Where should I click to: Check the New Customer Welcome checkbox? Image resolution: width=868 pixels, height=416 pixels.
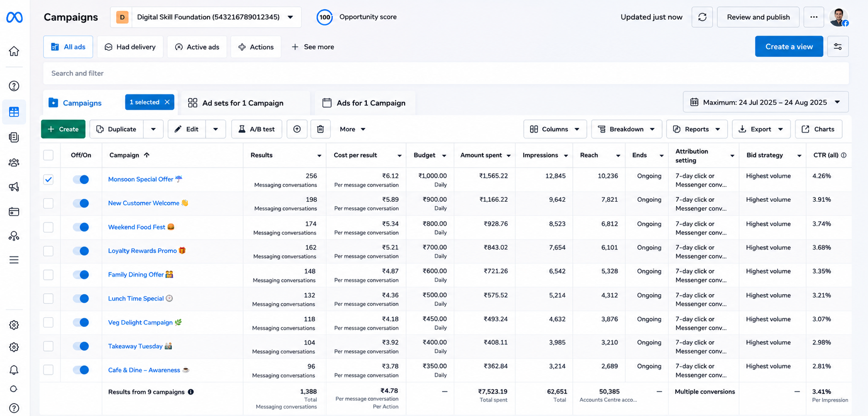click(48, 203)
